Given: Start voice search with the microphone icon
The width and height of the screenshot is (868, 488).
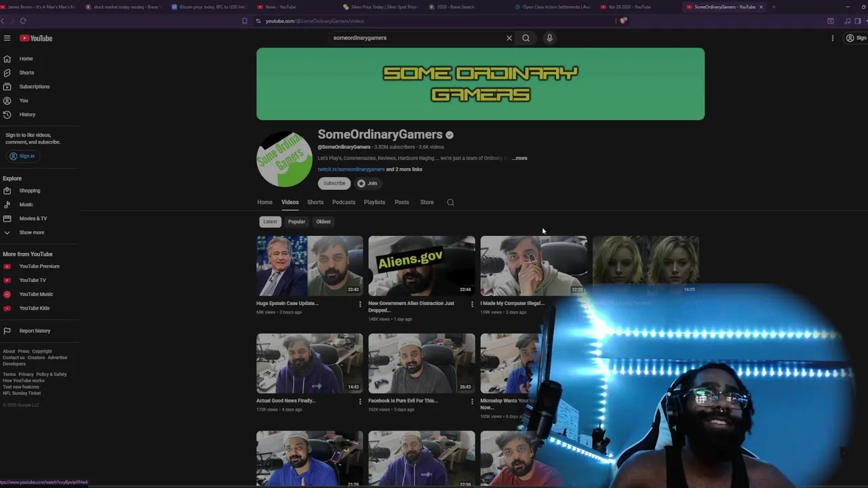Looking at the screenshot, I should pyautogui.click(x=550, y=38).
